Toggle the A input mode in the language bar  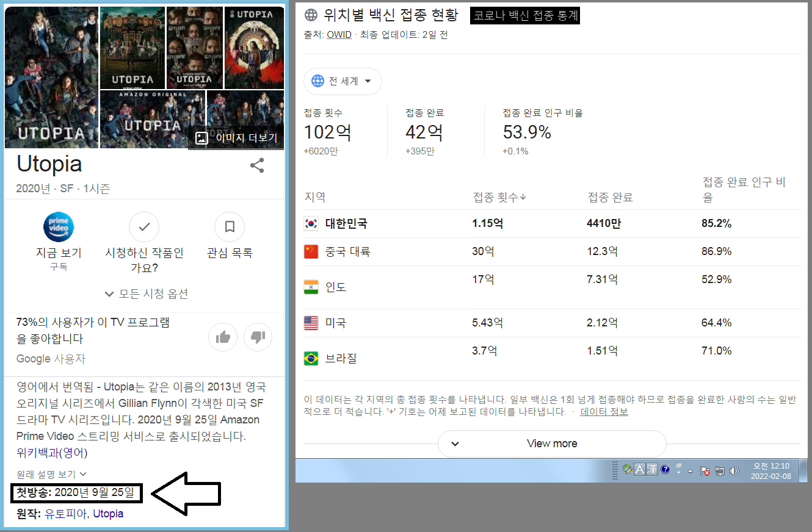pyautogui.click(x=640, y=470)
